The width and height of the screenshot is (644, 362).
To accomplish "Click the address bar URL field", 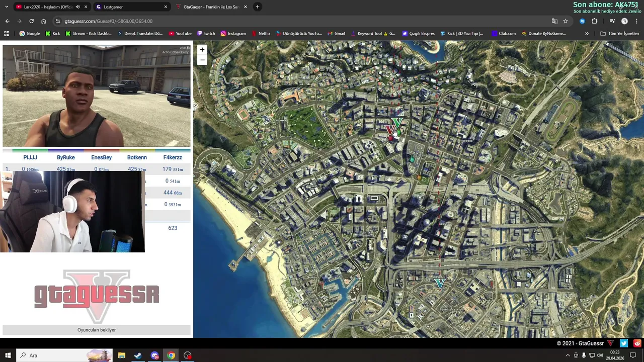I will pyautogui.click(x=302, y=21).
